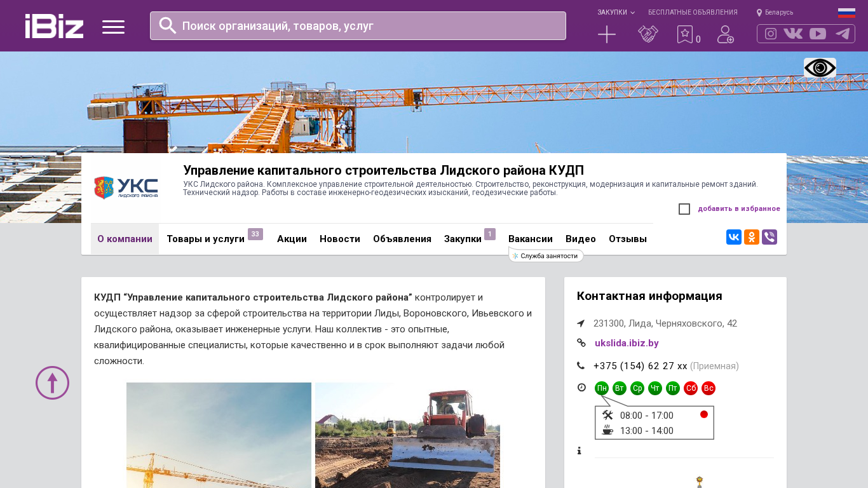868x488 pixels.
Task: Check the add to favorites checkbox
Action: pos(684,209)
